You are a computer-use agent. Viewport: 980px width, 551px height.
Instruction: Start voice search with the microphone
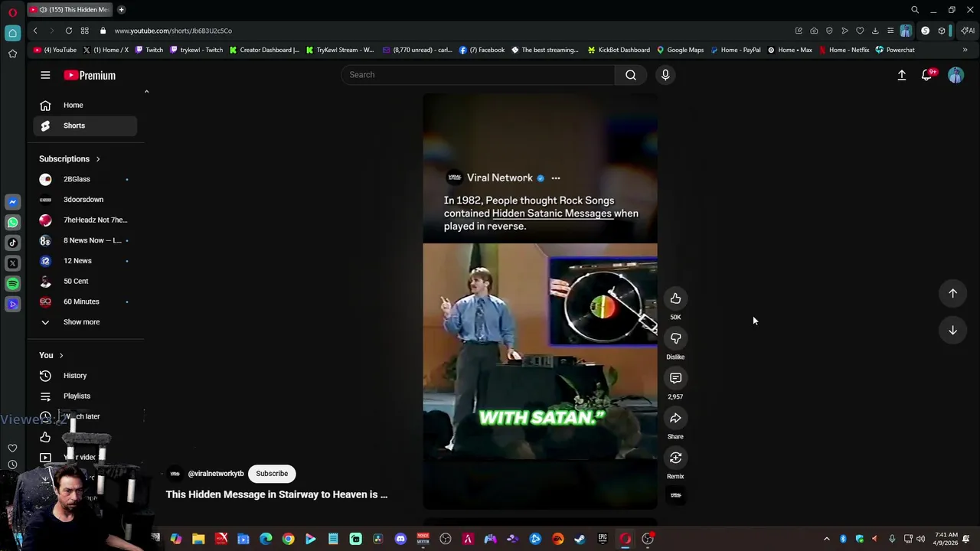coord(665,74)
